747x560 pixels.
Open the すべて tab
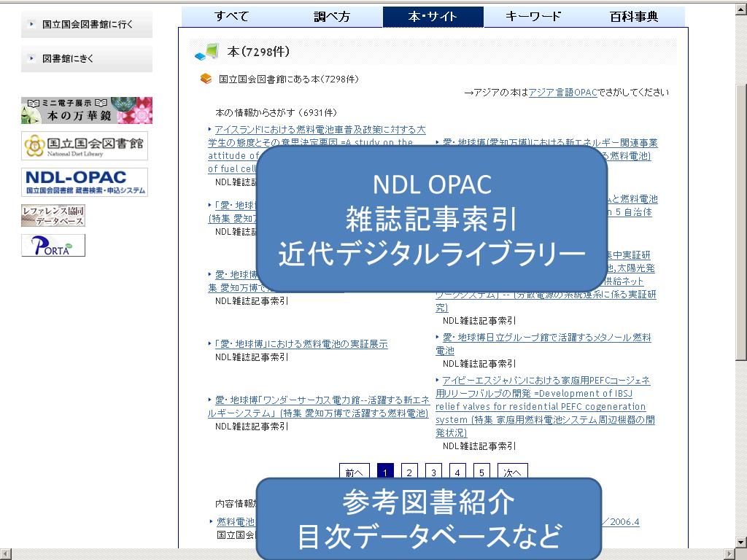click(232, 17)
